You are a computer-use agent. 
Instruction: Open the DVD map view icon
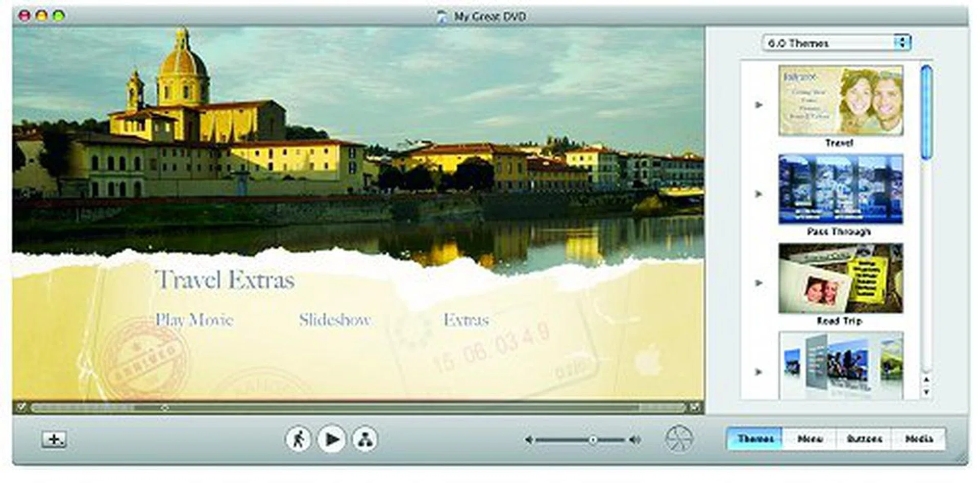[364, 439]
